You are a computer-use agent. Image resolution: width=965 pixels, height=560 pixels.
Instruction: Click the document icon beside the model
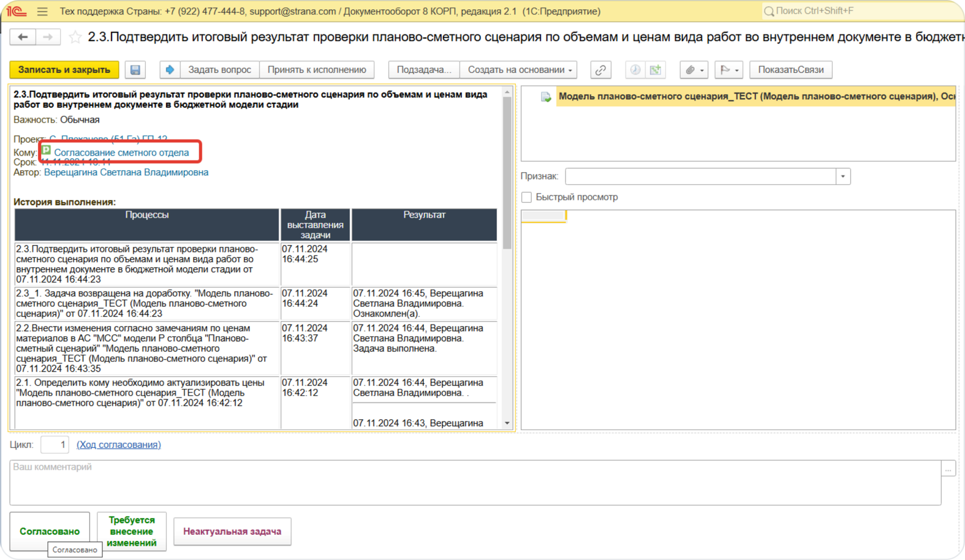[546, 96]
